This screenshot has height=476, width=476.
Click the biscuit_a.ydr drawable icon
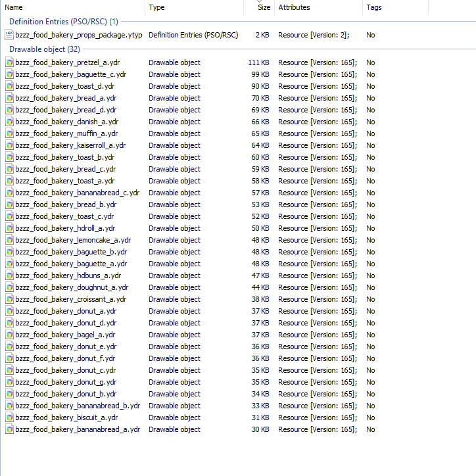tap(9, 417)
